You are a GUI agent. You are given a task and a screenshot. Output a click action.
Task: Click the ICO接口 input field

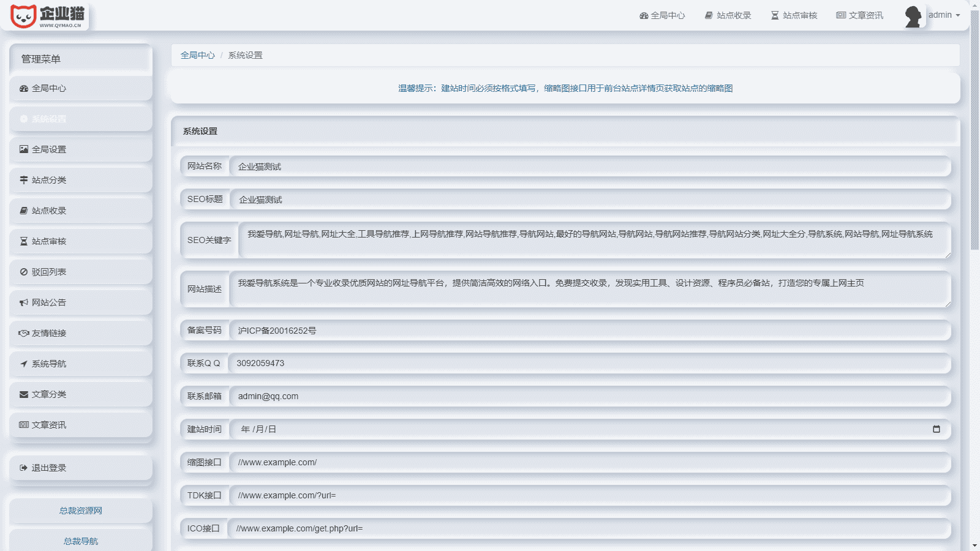coord(589,529)
